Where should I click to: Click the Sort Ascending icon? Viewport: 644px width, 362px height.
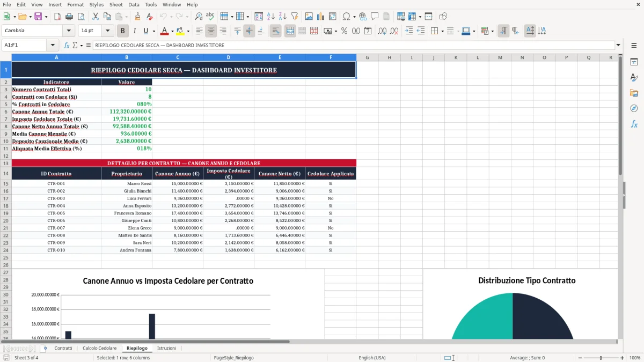[x=271, y=17]
